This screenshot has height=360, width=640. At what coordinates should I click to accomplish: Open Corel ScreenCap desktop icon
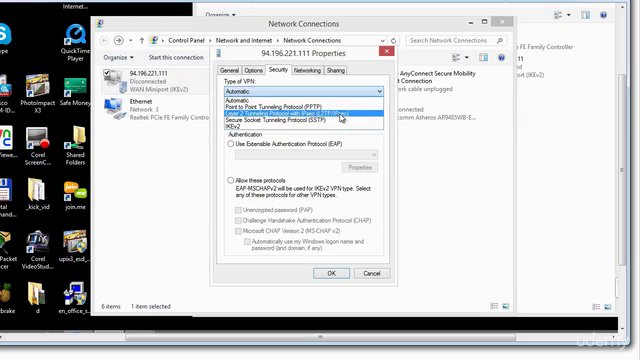tap(38, 146)
